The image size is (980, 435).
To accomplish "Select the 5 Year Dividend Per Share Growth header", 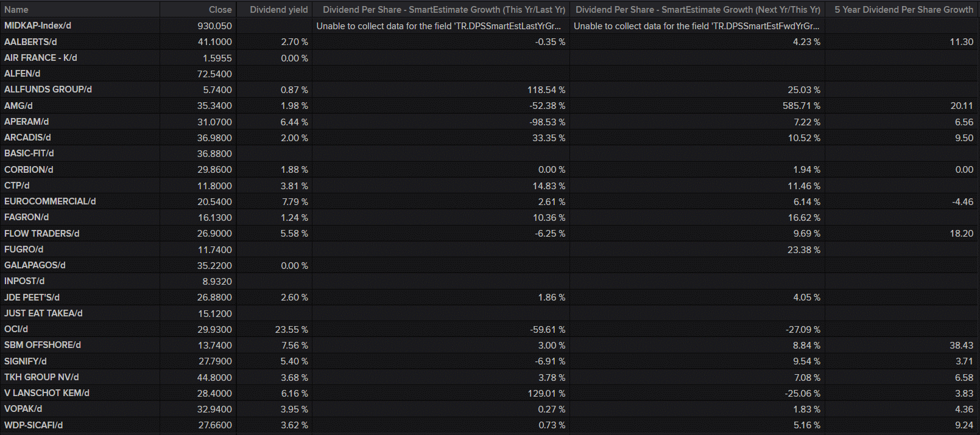I will 904,10.
